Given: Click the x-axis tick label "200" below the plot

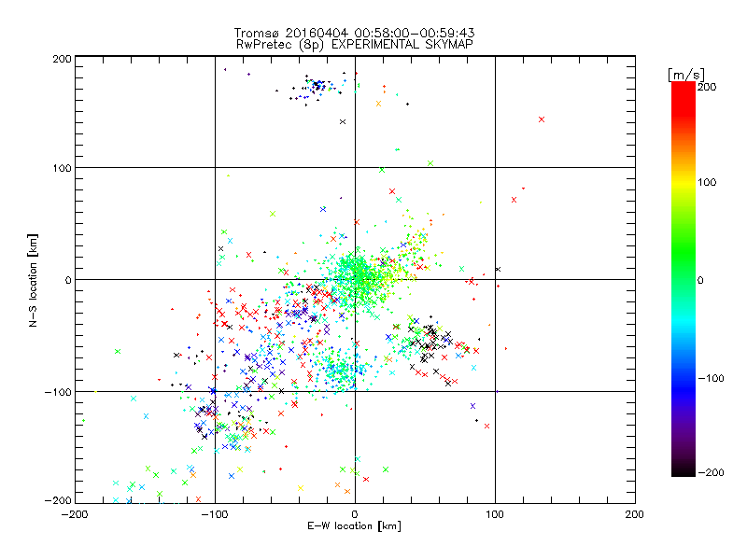Looking at the screenshot, I should coord(635,514).
